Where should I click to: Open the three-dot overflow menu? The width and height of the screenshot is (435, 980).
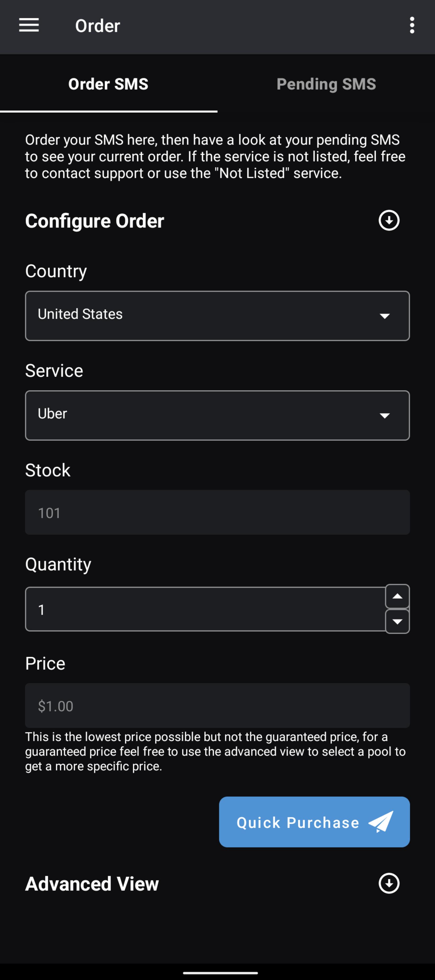tap(412, 25)
